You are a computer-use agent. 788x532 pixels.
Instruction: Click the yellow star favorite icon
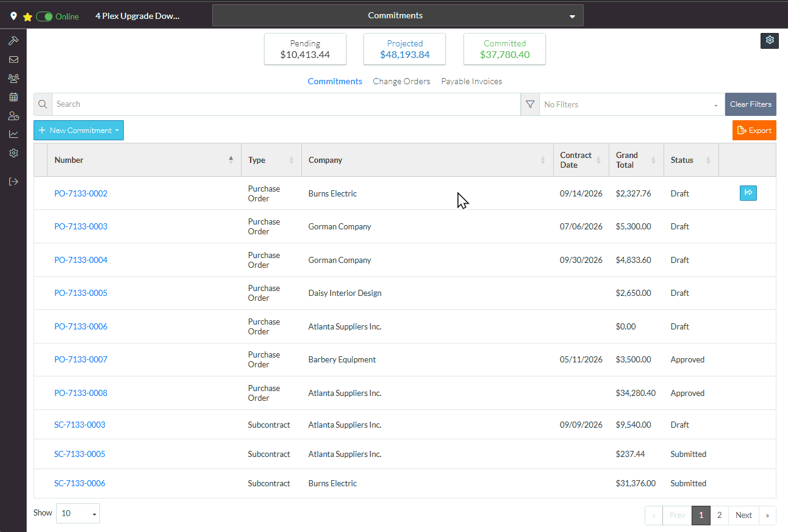[27, 17]
